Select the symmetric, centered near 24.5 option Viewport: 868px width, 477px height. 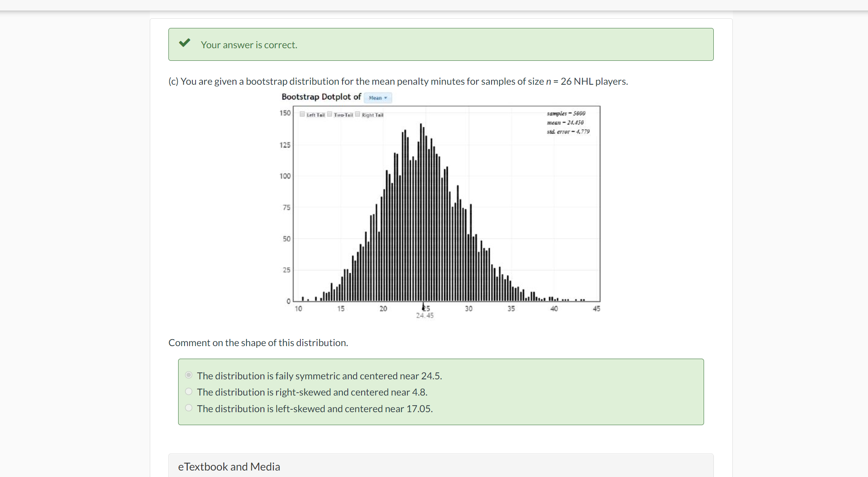189,375
